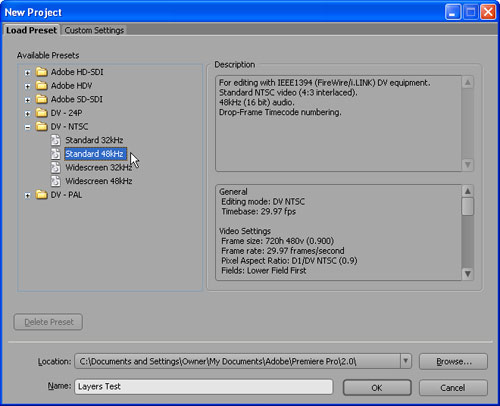Select the Adobe HD-SDI folder label

click(77, 72)
